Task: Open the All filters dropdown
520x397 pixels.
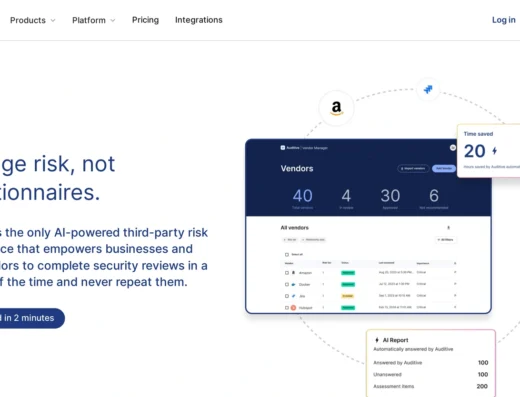Action: pyautogui.click(x=446, y=240)
